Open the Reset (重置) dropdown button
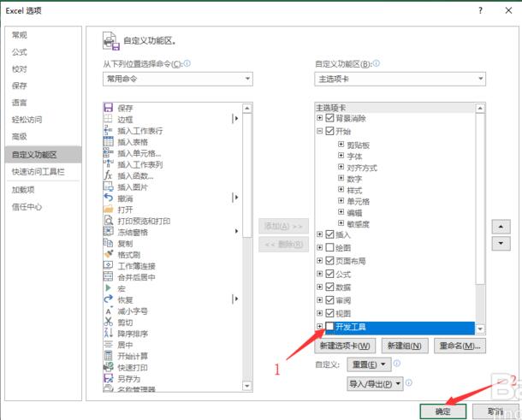The image size is (522, 420). [369, 364]
